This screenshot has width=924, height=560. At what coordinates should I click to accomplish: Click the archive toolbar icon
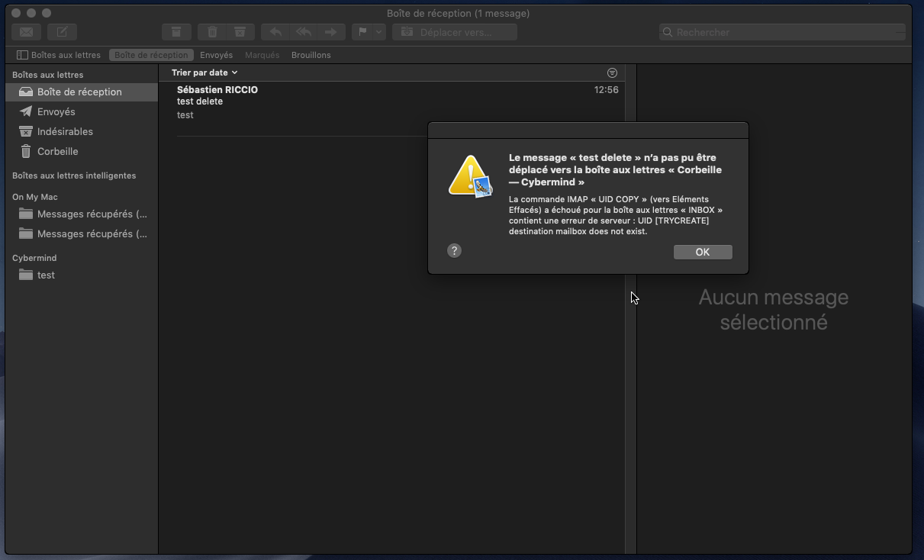pyautogui.click(x=175, y=32)
